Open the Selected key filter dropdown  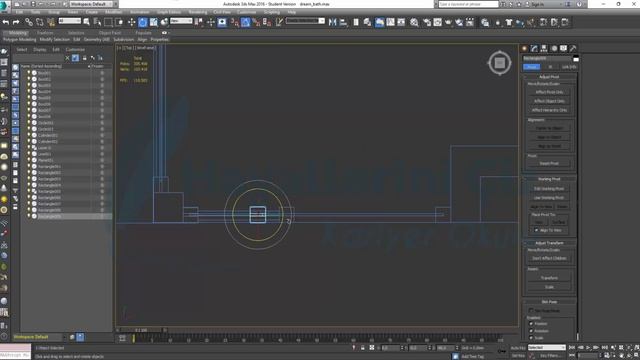(547, 347)
